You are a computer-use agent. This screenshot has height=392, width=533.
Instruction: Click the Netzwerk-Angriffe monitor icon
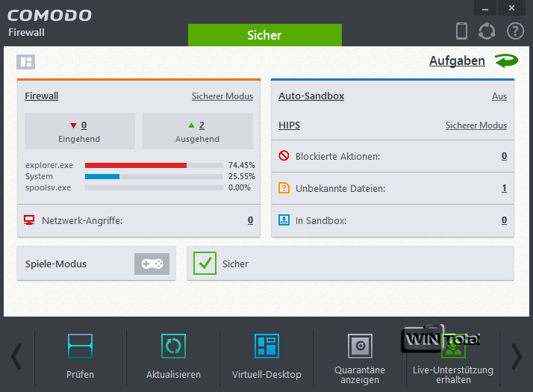[29, 220]
